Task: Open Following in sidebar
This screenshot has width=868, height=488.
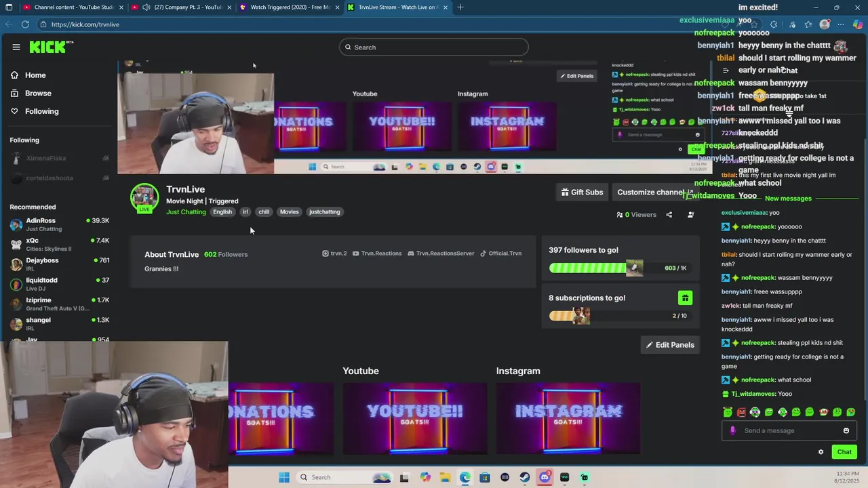Action: [41, 111]
